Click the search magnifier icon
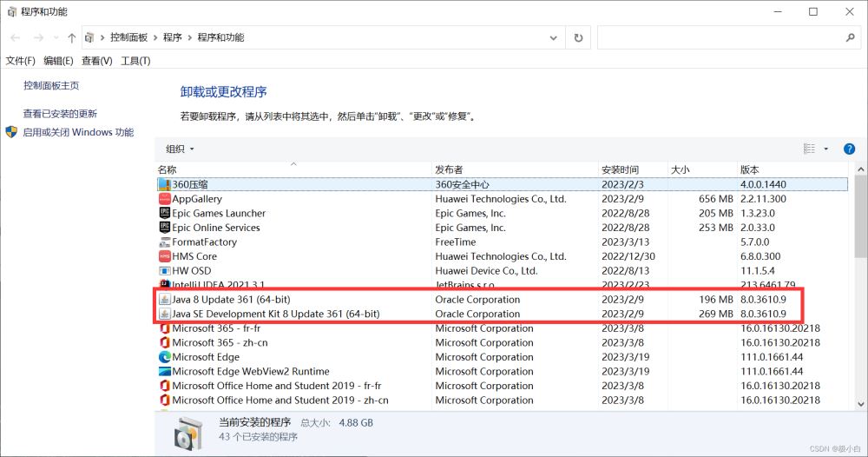 click(851, 37)
